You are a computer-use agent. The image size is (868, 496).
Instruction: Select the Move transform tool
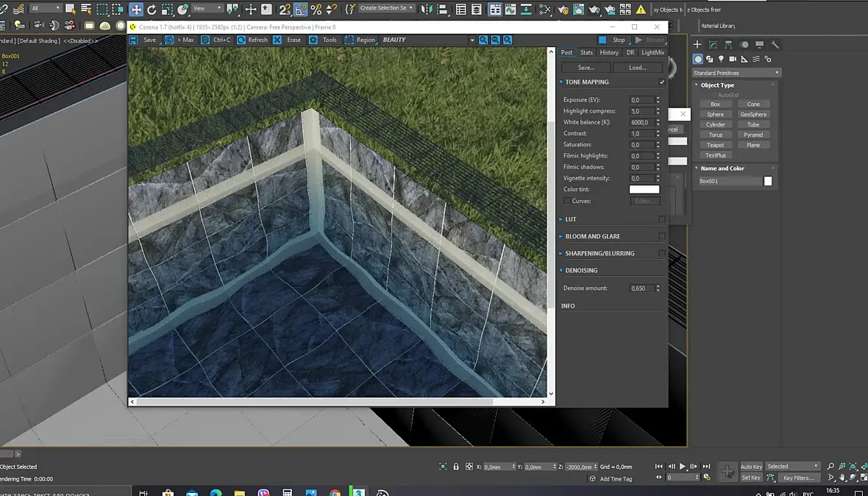pyautogui.click(x=136, y=9)
